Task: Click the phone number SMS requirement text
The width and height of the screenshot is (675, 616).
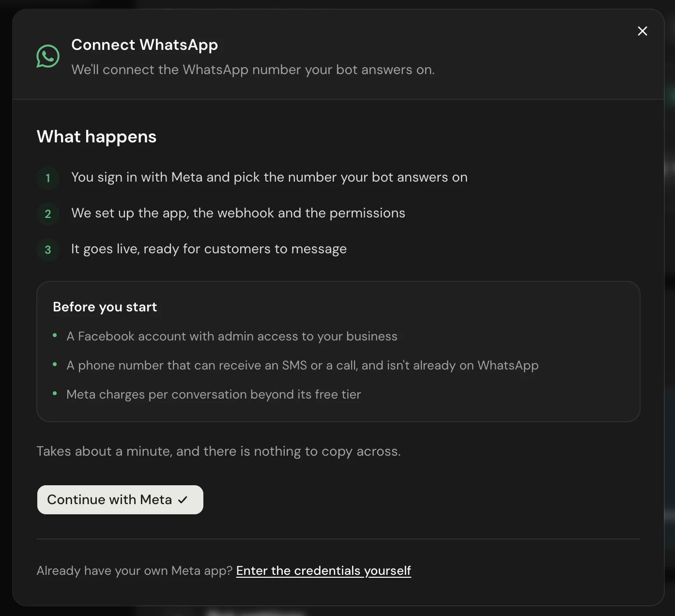Action: 303,365
